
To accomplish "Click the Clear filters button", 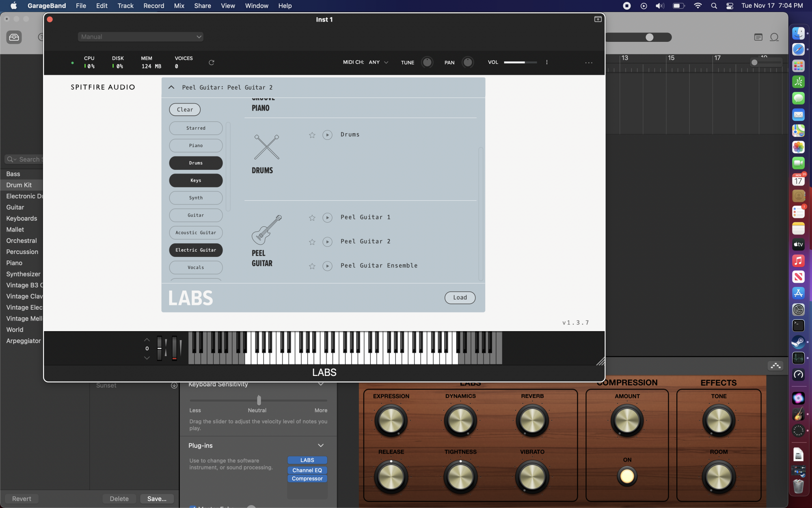I will click(x=185, y=110).
